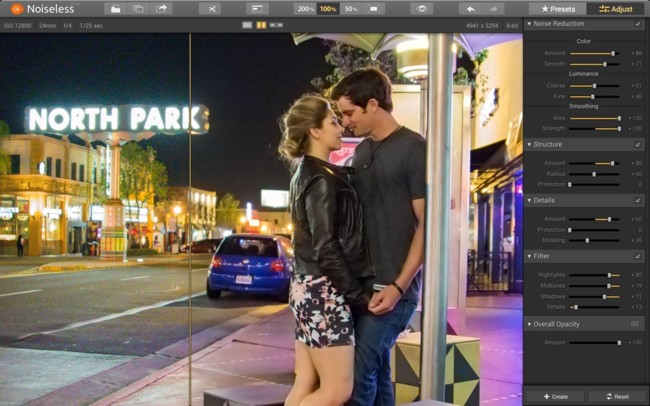Collapse the Filter section triangle

pyautogui.click(x=529, y=257)
